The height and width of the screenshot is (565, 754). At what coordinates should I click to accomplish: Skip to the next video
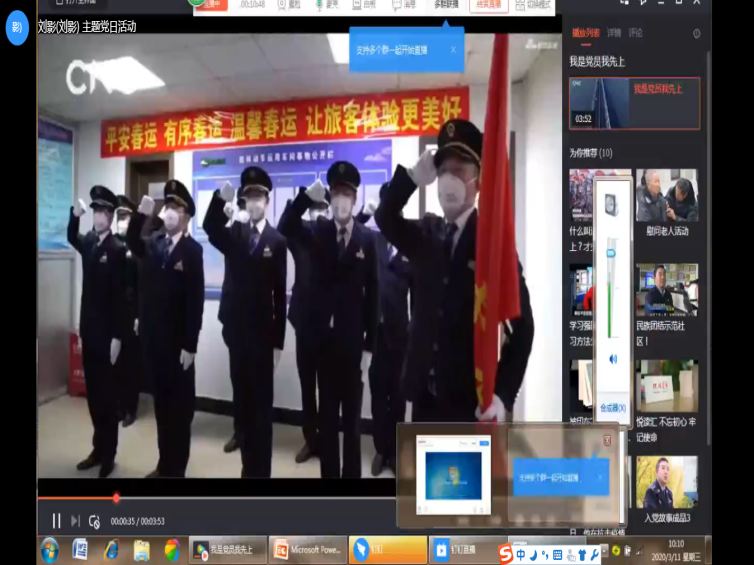pyautogui.click(x=75, y=520)
